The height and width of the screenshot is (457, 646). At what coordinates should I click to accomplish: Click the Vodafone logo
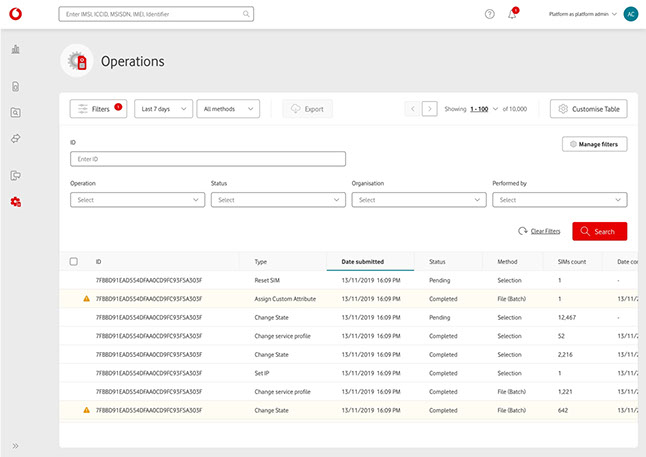pyautogui.click(x=16, y=14)
